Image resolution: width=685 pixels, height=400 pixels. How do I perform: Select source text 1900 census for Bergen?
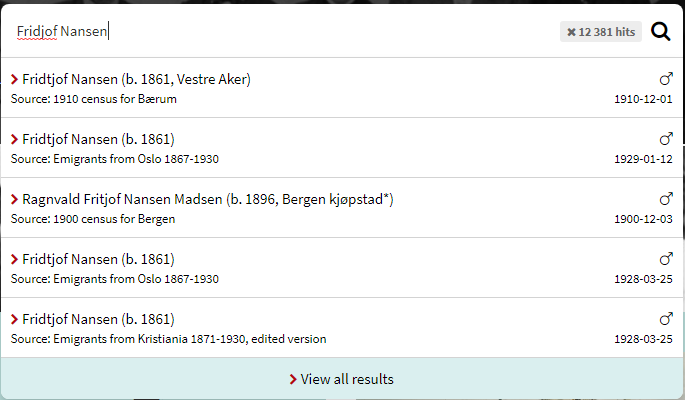(x=94, y=219)
